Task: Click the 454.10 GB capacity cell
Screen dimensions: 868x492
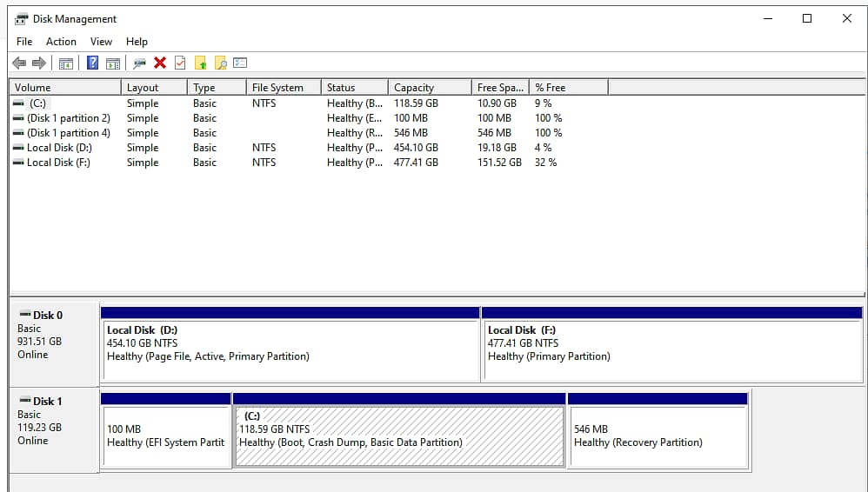Action: [x=416, y=147]
